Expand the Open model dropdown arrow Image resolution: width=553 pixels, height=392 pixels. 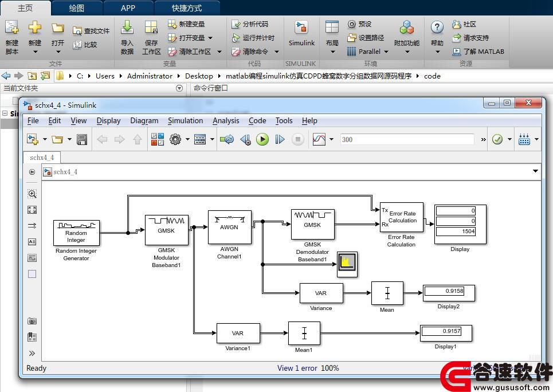pyautogui.click(x=69, y=139)
